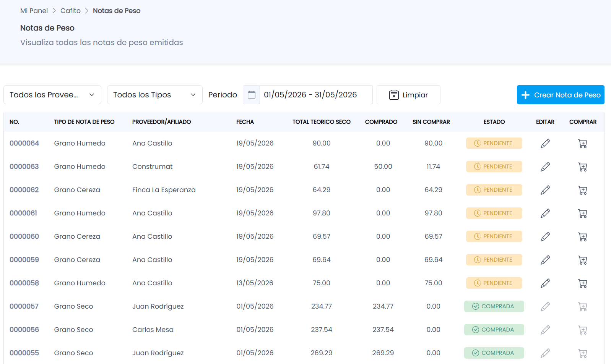Open note number 0000064

(x=24, y=143)
